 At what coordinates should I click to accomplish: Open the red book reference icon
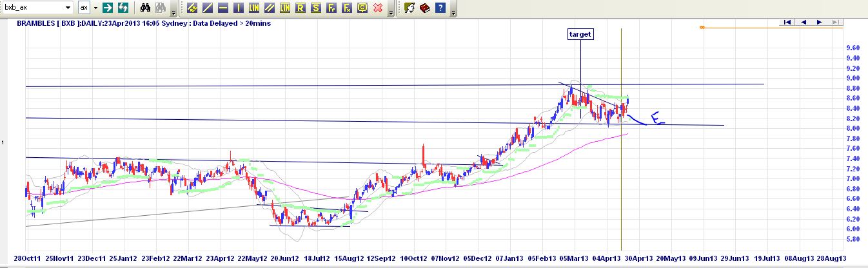point(424,8)
